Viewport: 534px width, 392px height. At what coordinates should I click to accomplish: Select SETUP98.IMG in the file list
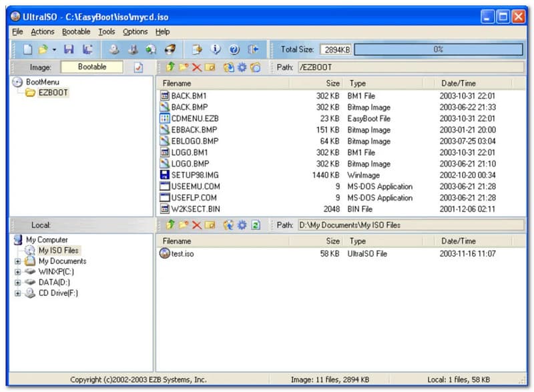point(194,175)
